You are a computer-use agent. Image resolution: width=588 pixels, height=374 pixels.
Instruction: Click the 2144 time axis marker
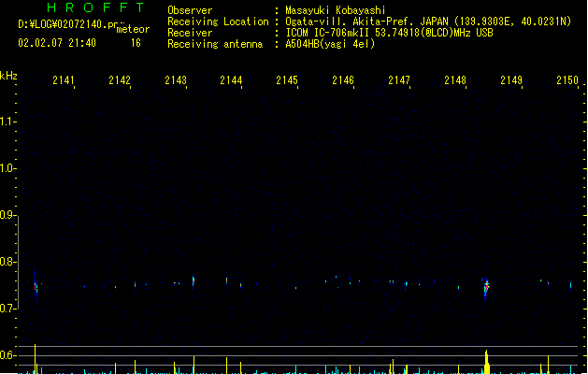pos(231,80)
